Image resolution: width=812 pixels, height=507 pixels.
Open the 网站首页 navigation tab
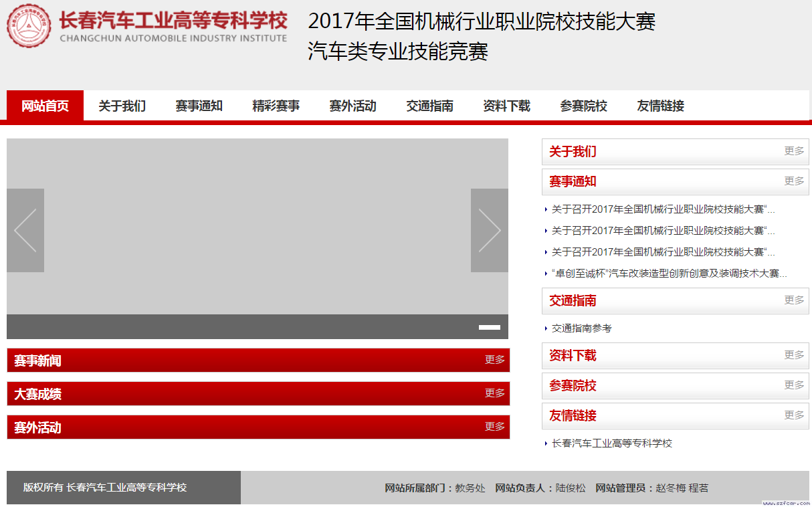pyautogui.click(x=45, y=106)
